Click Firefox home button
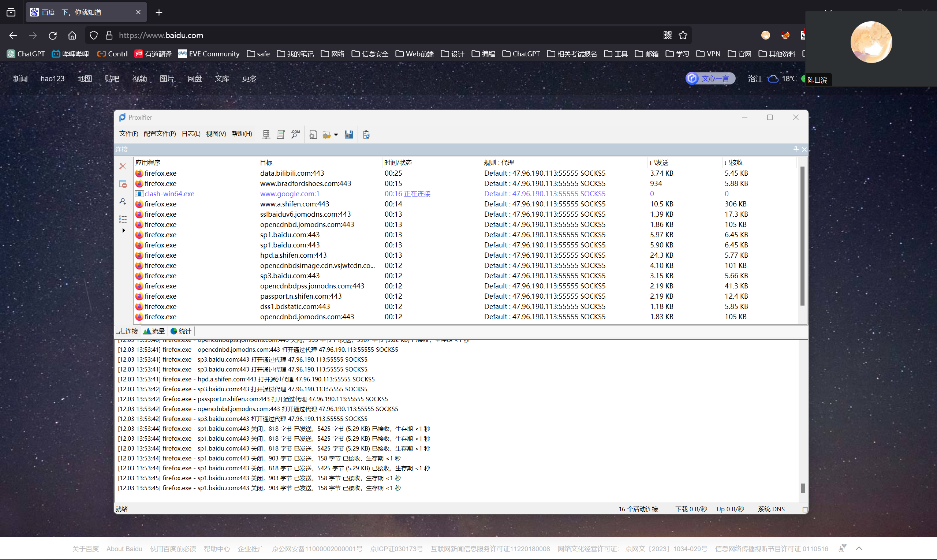 [x=72, y=36]
